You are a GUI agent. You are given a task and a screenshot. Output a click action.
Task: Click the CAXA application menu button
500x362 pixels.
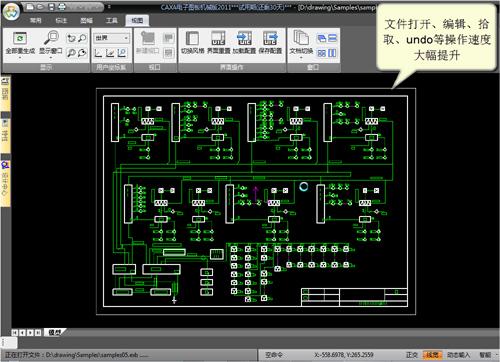[x=11, y=12]
